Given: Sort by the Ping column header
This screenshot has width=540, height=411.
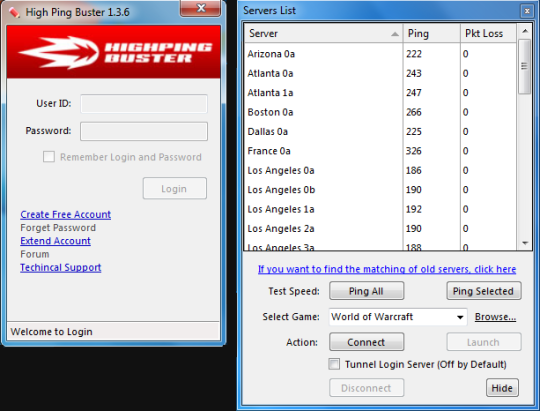Looking at the screenshot, I should tap(432, 33).
